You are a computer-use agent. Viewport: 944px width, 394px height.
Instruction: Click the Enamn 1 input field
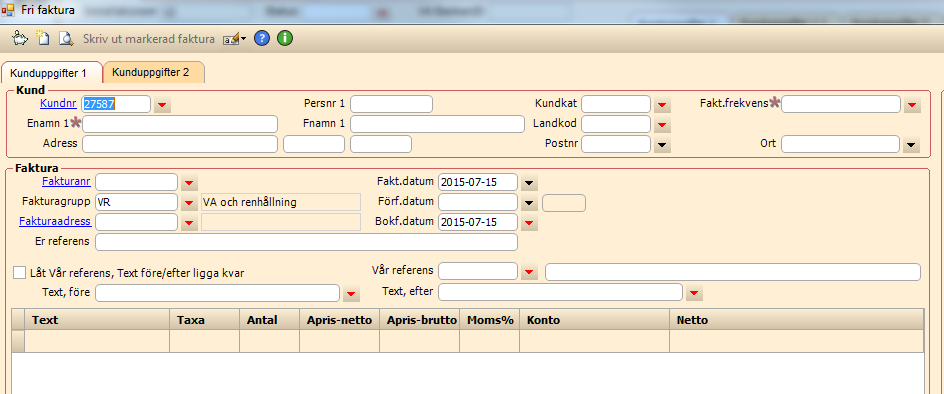[x=180, y=124]
